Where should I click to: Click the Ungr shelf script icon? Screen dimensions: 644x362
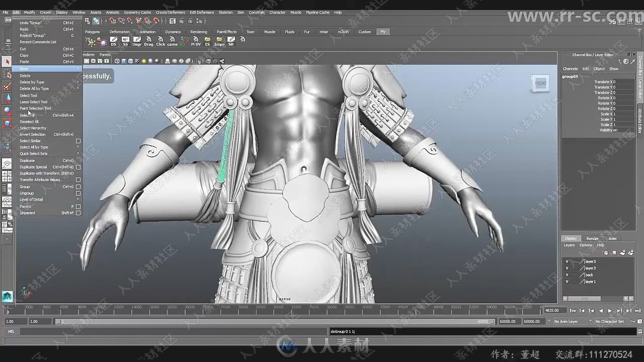pyautogui.click(x=137, y=41)
